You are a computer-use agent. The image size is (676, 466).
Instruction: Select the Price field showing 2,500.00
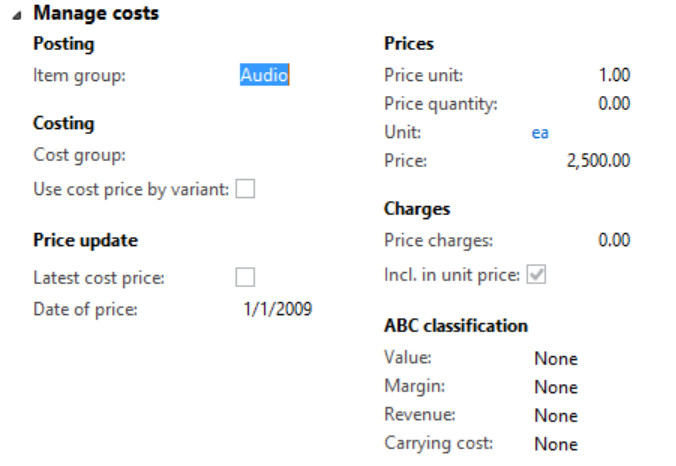pyautogui.click(x=598, y=160)
